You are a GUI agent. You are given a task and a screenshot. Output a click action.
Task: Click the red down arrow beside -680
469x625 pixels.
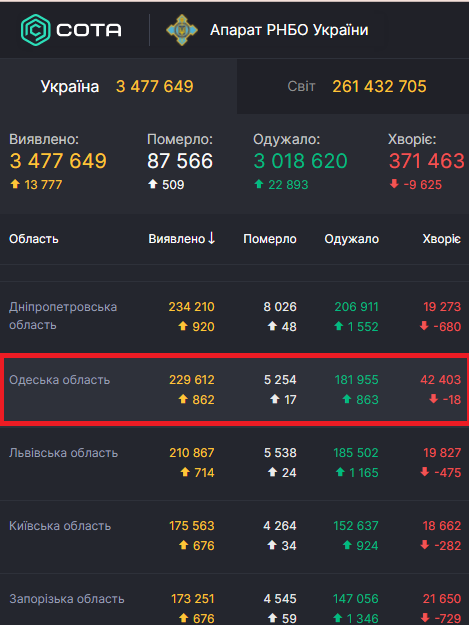click(424, 326)
